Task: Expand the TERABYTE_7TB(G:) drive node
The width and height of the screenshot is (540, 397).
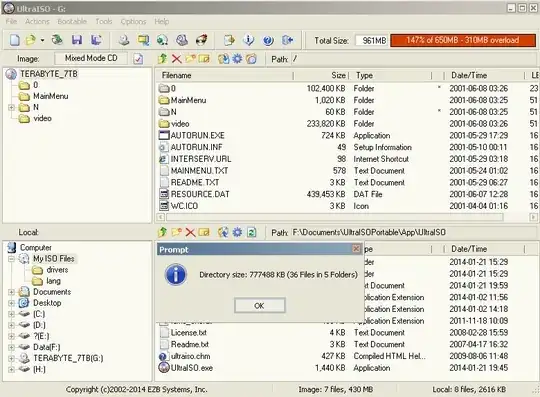Action: pyautogui.click(x=11, y=358)
